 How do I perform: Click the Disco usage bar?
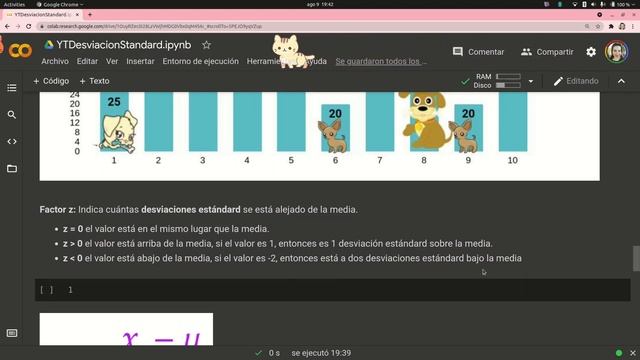pos(508,85)
